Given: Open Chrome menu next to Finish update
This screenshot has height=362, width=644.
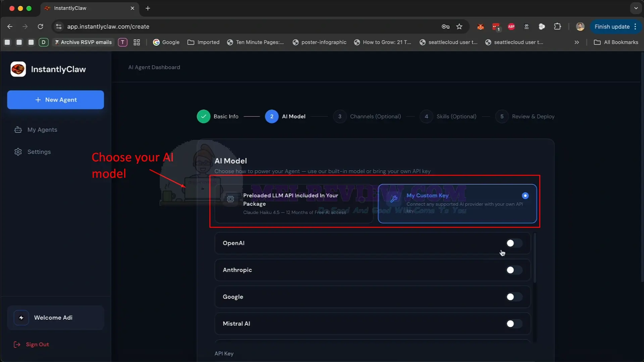Looking at the screenshot, I should click(635, 27).
